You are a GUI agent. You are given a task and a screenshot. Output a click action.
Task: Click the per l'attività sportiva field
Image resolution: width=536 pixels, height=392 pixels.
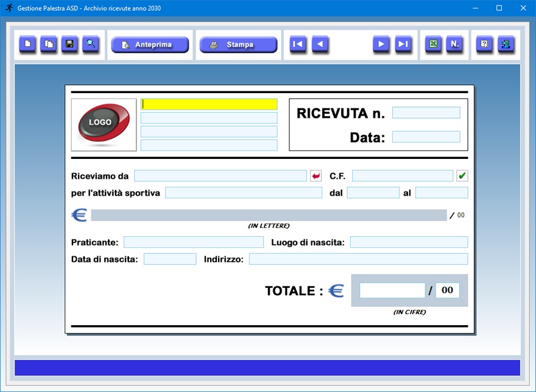pos(244,193)
